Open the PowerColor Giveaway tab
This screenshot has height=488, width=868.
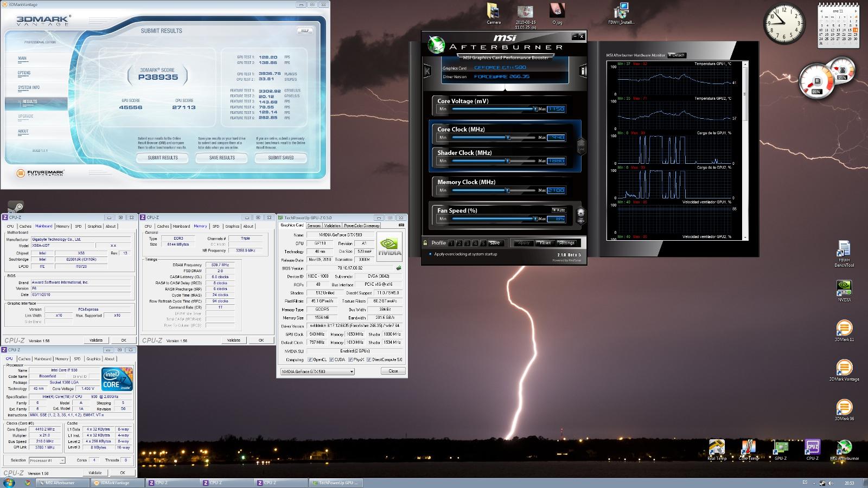click(x=362, y=226)
